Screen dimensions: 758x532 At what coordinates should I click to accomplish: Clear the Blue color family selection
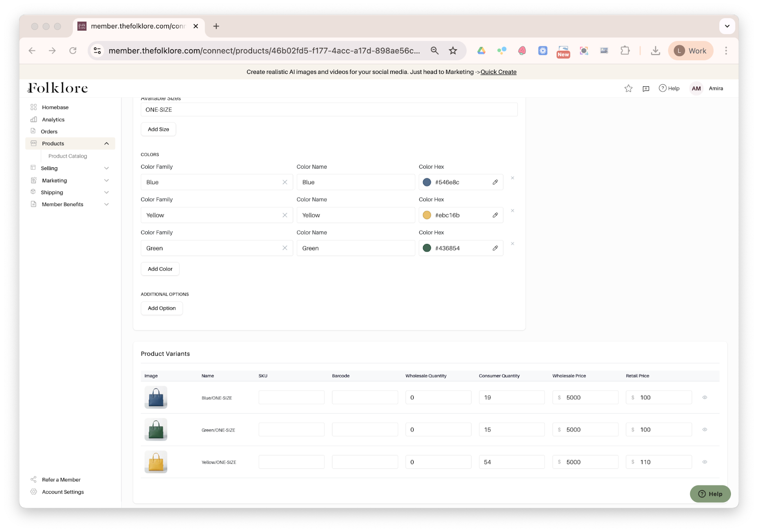coord(285,182)
